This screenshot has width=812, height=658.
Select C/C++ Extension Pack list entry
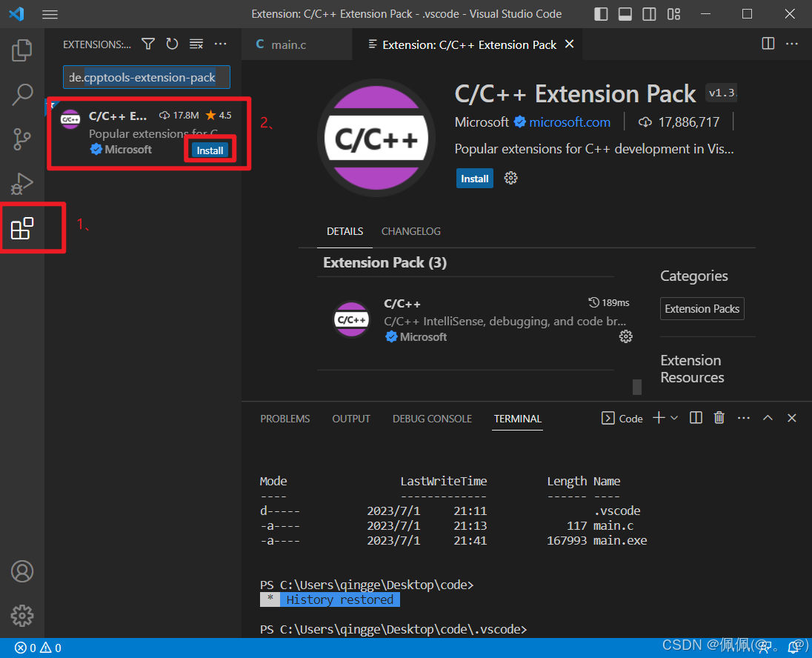coord(142,133)
